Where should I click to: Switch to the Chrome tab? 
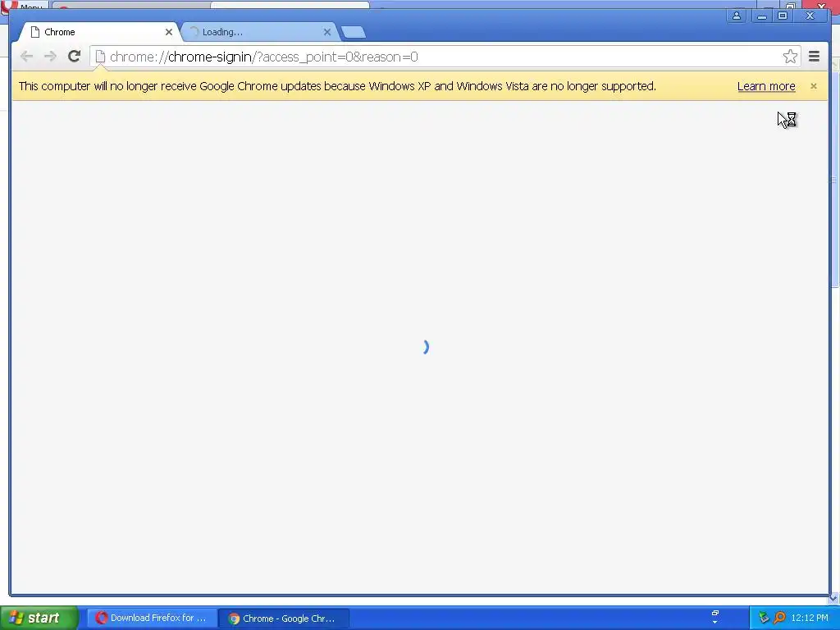[x=99, y=32]
